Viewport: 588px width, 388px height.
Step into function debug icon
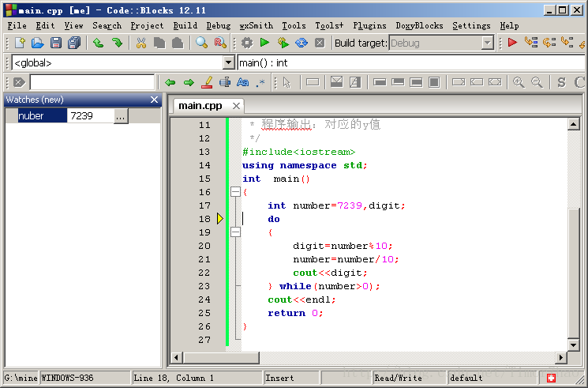[x=567, y=43]
